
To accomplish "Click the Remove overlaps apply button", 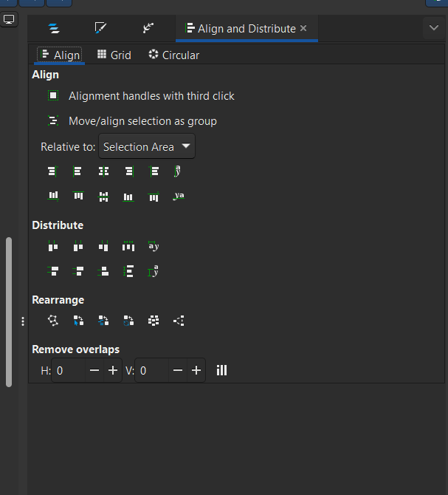I will click(221, 370).
